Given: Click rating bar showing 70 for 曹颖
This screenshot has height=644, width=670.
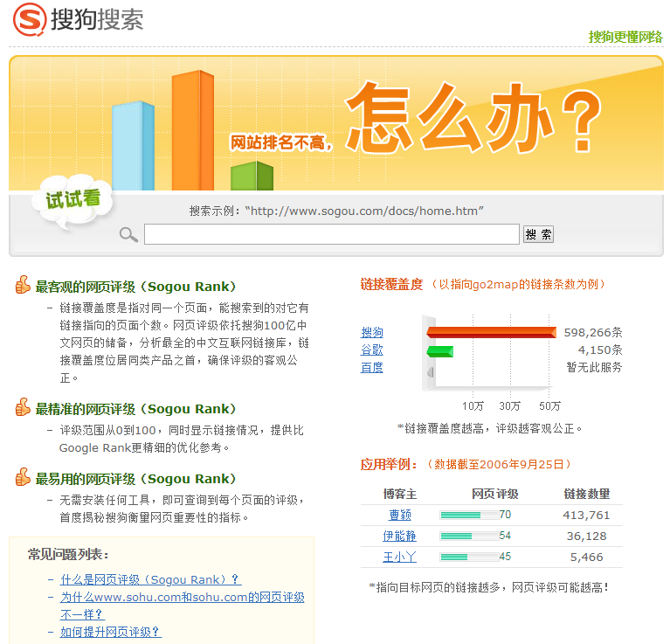Looking at the screenshot, I should (470, 515).
